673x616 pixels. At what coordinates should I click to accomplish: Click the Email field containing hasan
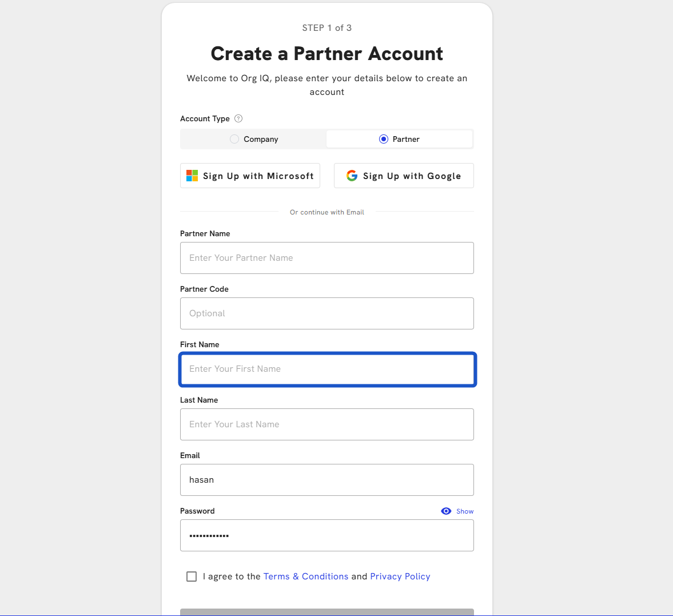[326, 480]
